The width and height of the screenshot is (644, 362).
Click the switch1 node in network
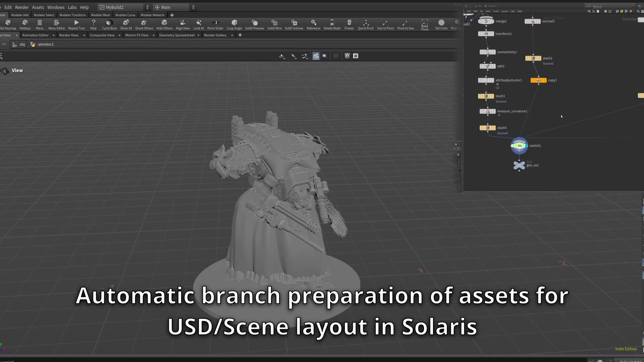click(519, 146)
